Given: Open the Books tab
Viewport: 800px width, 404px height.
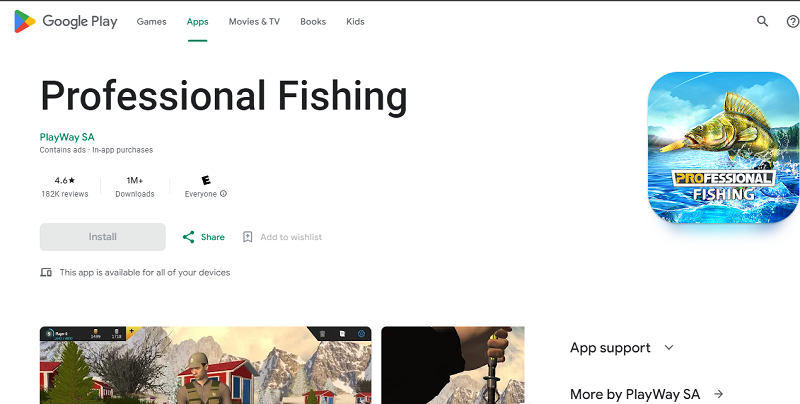Looking at the screenshot, I should (313, 21).
